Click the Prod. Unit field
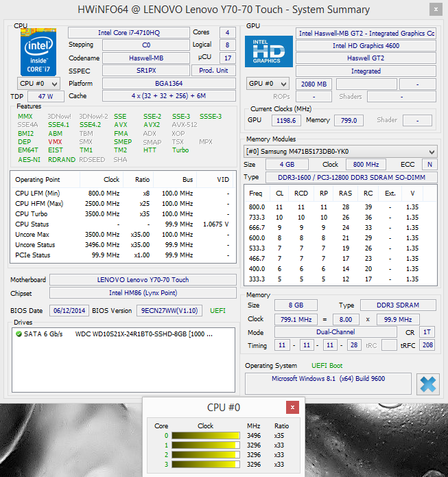The width and height of the screenshot is (448, 477). (x=213, y=71)
